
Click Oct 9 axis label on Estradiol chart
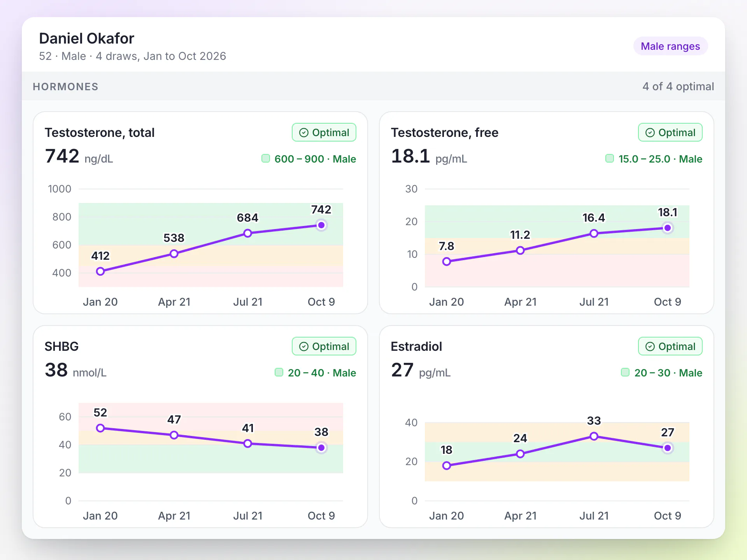[668, 516]
